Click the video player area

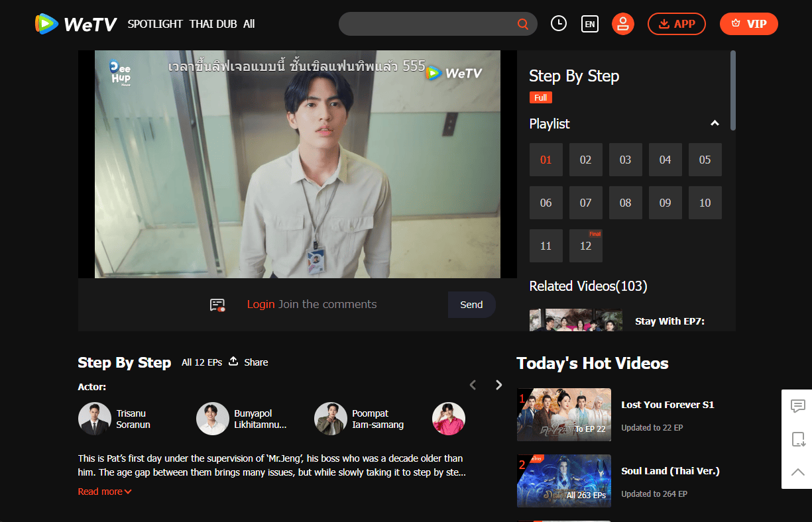coord(298,164)
